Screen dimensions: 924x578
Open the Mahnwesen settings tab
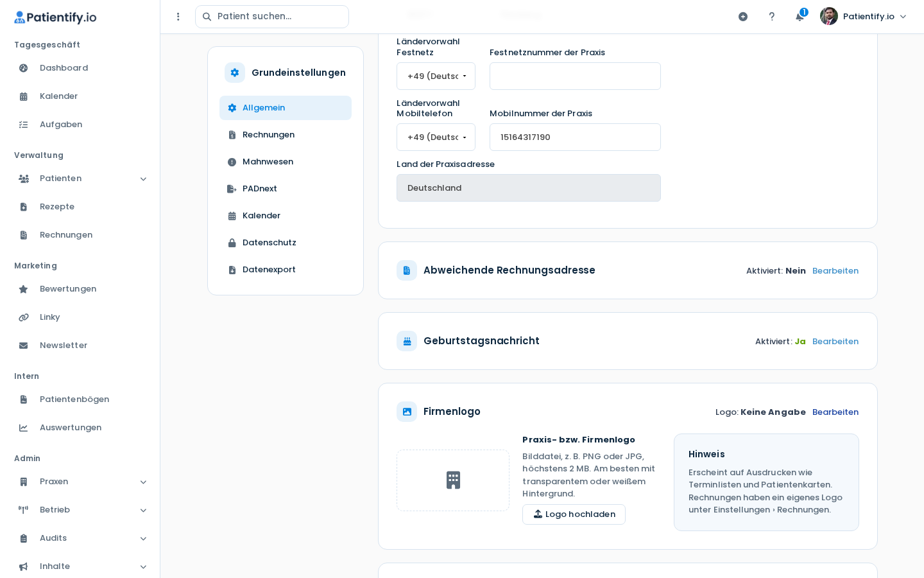[x=286, y=162]
